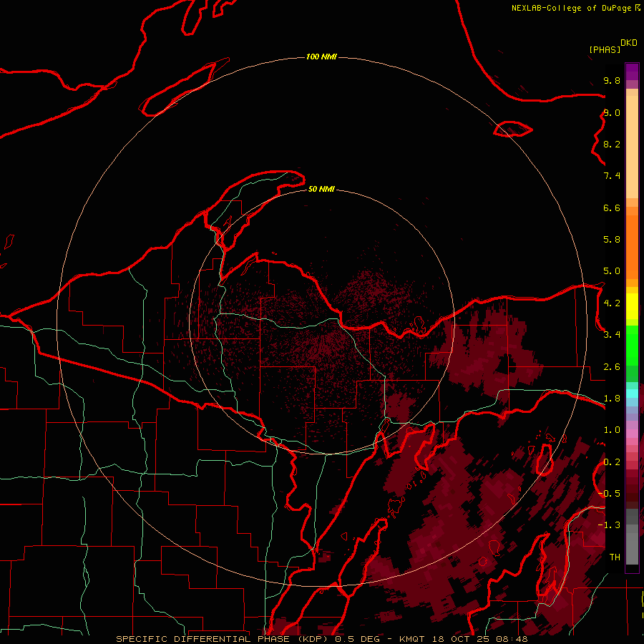This screenshot has height=644, width=644.
Task: Click the '8.2' color scale value
Action: click(612, 145)
